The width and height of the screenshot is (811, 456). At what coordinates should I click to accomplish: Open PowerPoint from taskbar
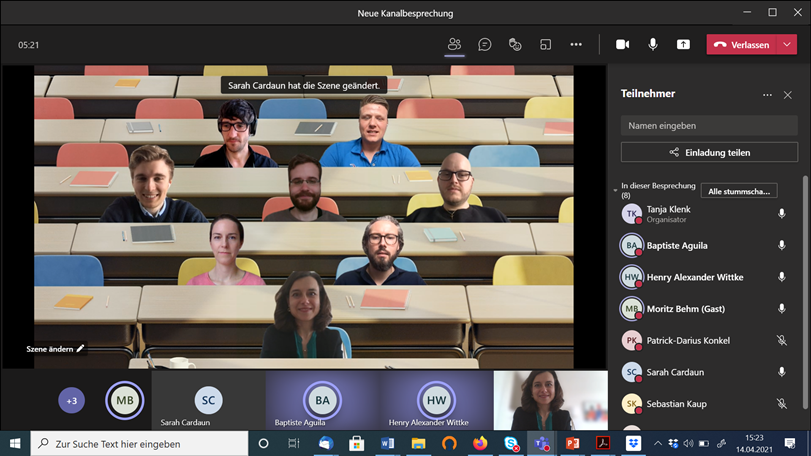pyautogui.click(x=572, y=444)
